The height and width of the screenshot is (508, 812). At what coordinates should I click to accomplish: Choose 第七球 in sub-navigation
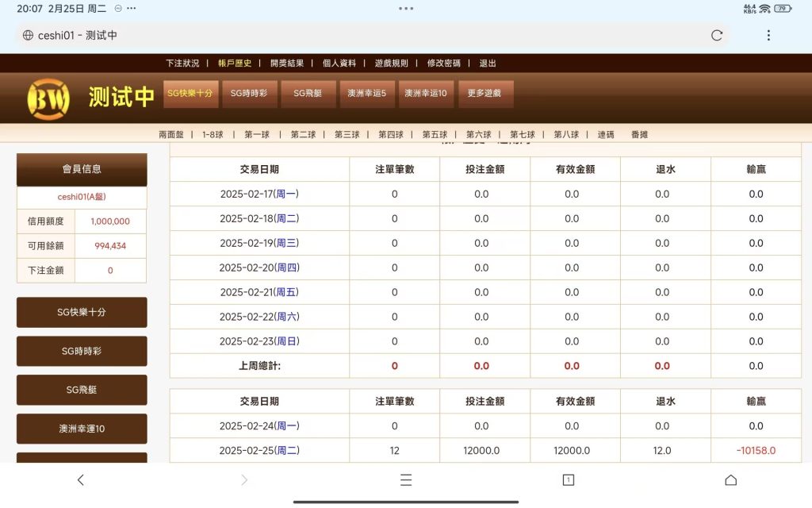pos(523,135)
